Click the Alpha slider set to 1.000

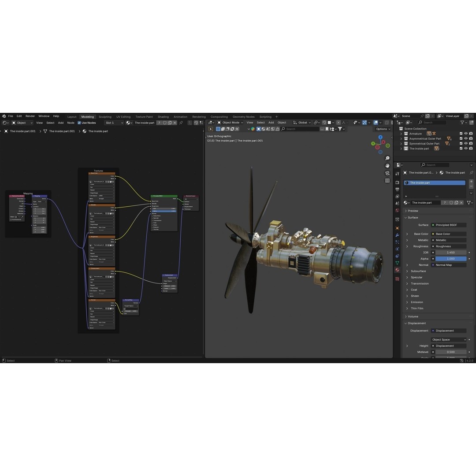451,259
